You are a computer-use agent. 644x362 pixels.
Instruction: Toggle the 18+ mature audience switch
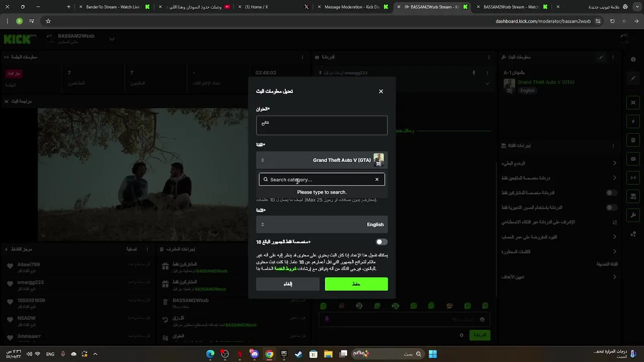382,242
